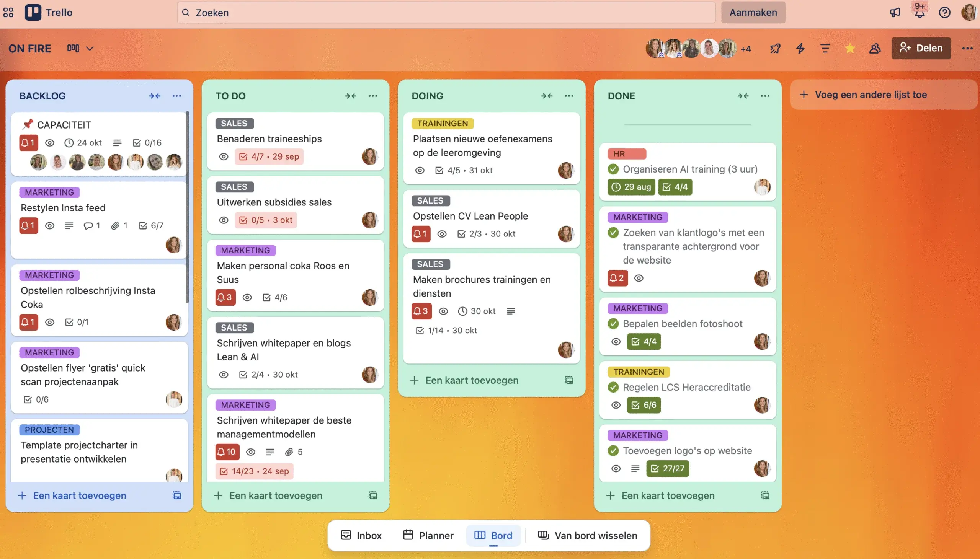Open DONE list actions menu
The width and height of the screenshot is (980, 559).
click(x=765, y=96)
